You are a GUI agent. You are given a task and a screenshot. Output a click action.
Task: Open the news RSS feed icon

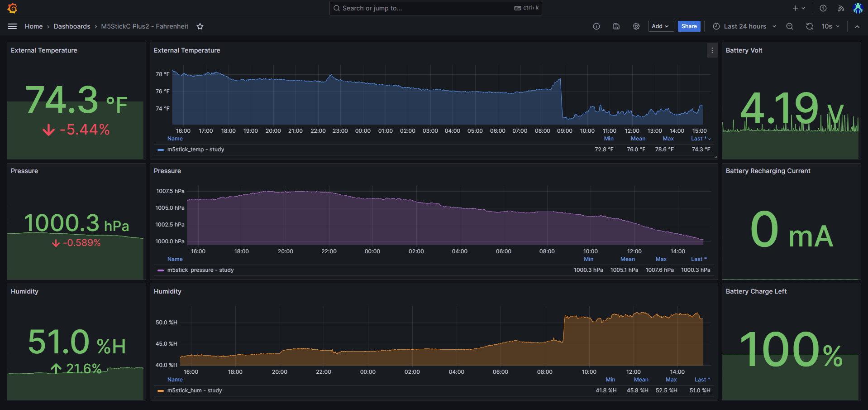coord(841,8)
